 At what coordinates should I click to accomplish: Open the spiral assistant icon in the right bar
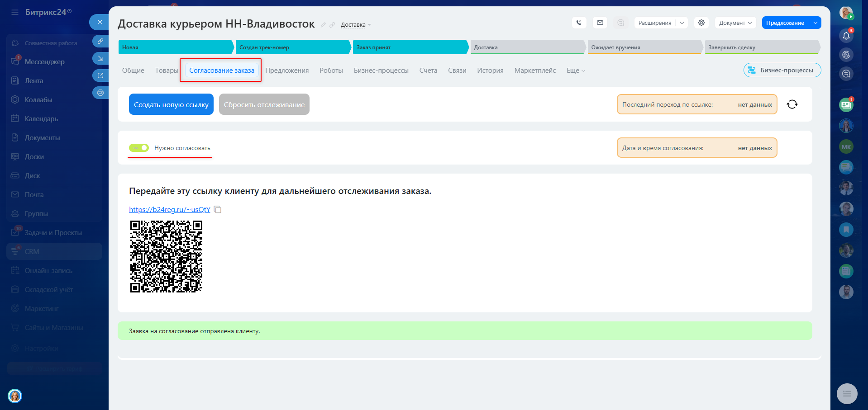(846, 55)
